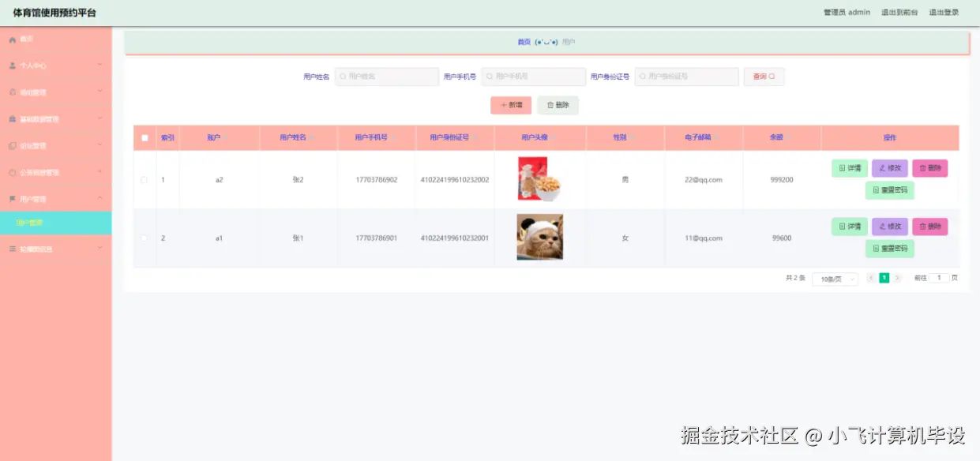The width and height of the screenshot is (980, 461).
Task: Click ID number 410224199610232002
Action: pos(455,180)
